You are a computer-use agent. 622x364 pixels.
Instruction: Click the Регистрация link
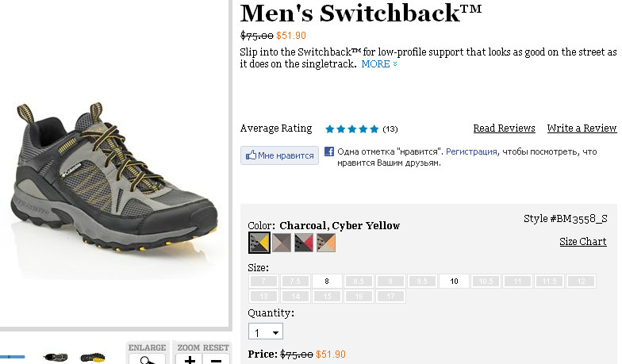(x=471, y=151)
